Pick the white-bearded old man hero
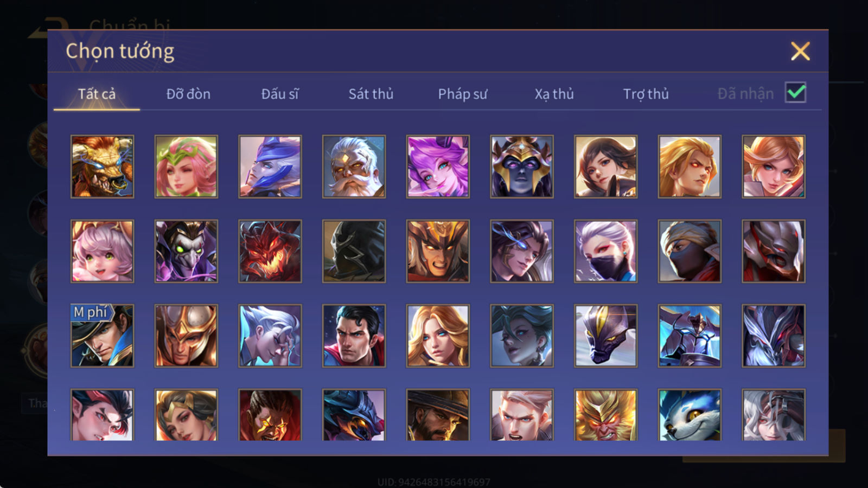The image size is (868, 488). (354, 166)
